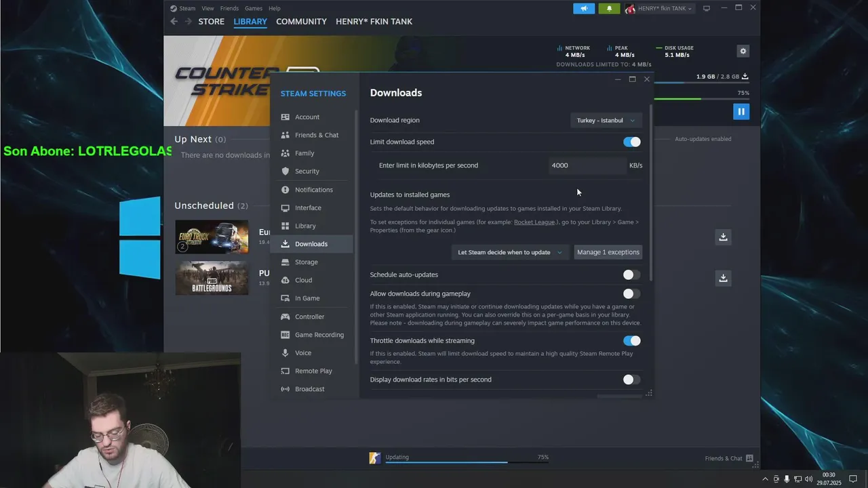The image size is (868, 488).
Task: Show hidden tray icons chevron
Action: [x=766, y=479]
